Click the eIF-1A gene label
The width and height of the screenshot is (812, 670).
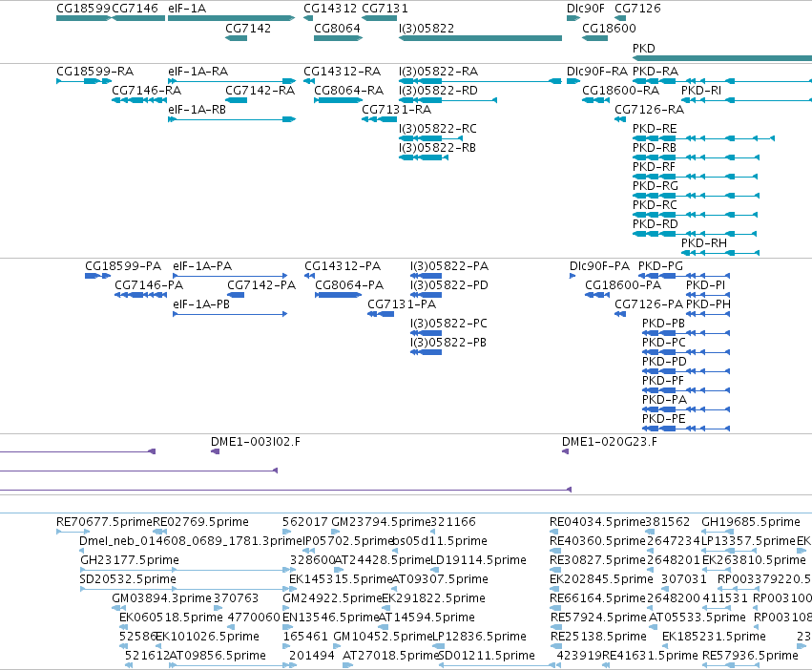(x=187, y=9)
